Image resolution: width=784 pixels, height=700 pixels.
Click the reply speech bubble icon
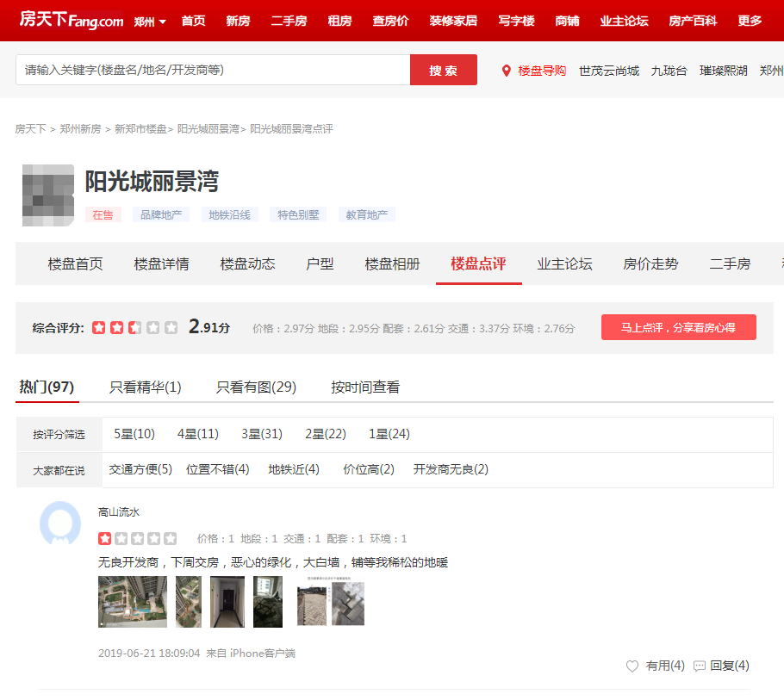700,666
